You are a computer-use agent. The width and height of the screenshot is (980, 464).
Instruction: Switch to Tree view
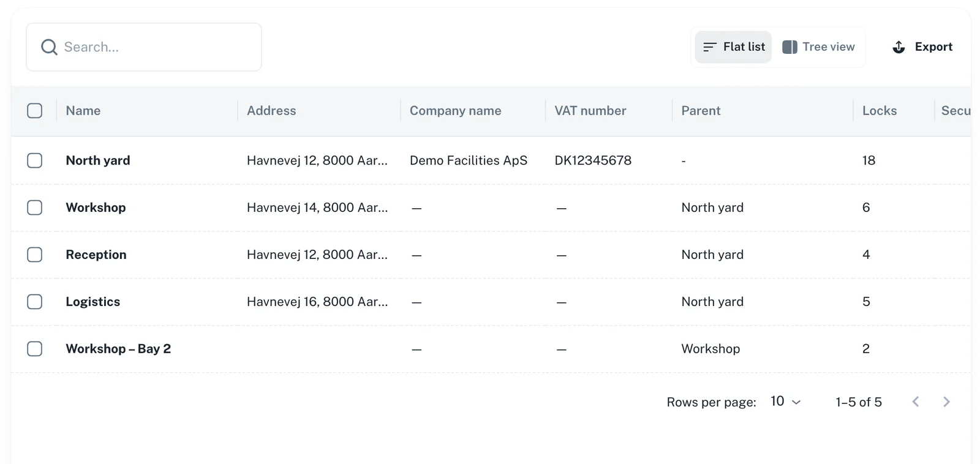click(x=818, y=47)
